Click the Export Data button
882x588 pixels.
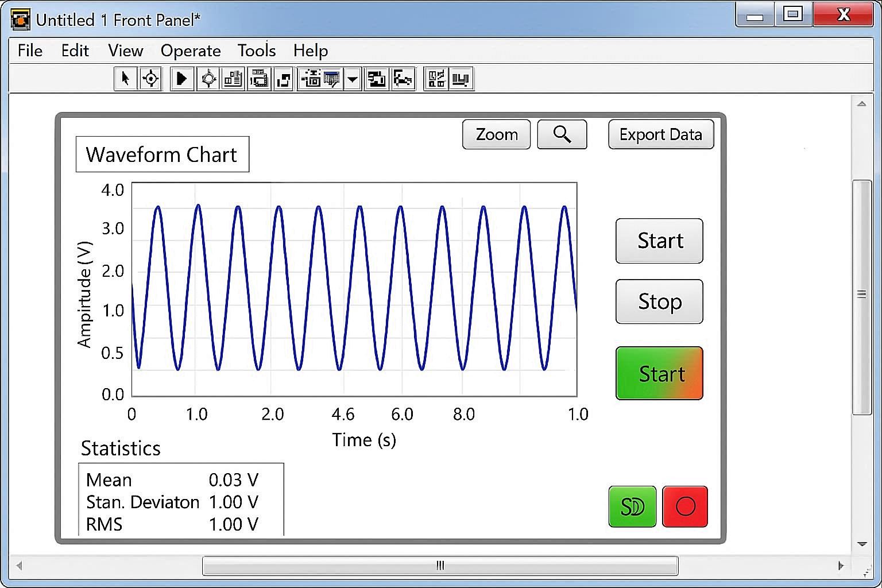coord(660,134)
